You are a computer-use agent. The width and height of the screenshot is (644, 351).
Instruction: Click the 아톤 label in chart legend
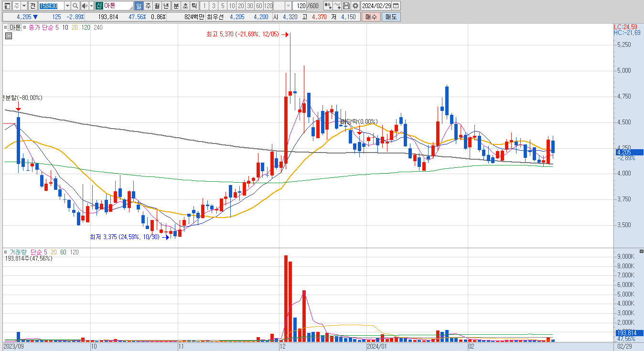[x=15, y=28]
